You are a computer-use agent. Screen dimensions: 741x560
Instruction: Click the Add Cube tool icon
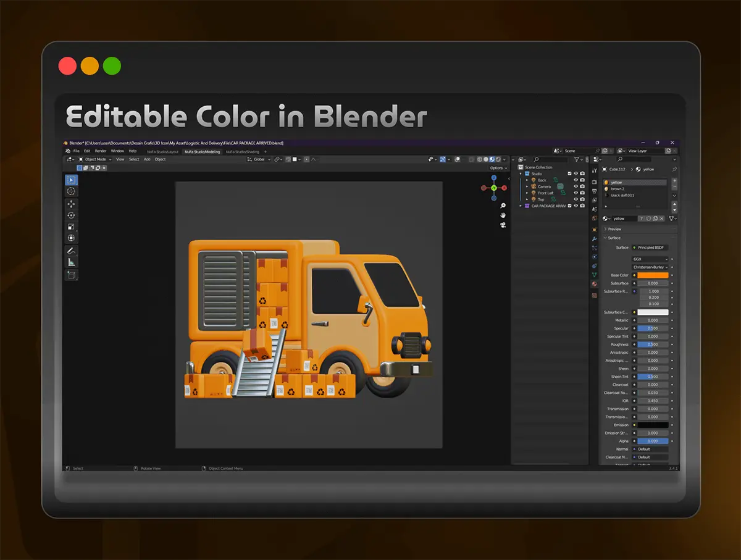(x=72, y=275)
